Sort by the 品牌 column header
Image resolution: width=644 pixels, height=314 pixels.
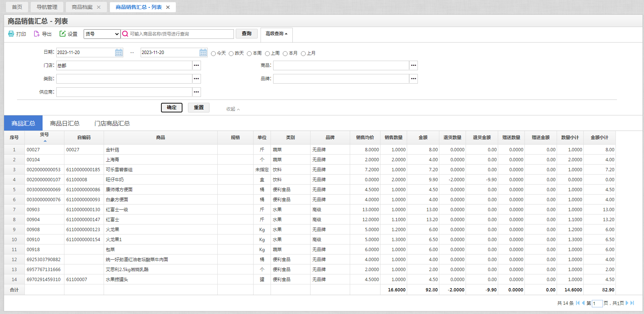330,138
